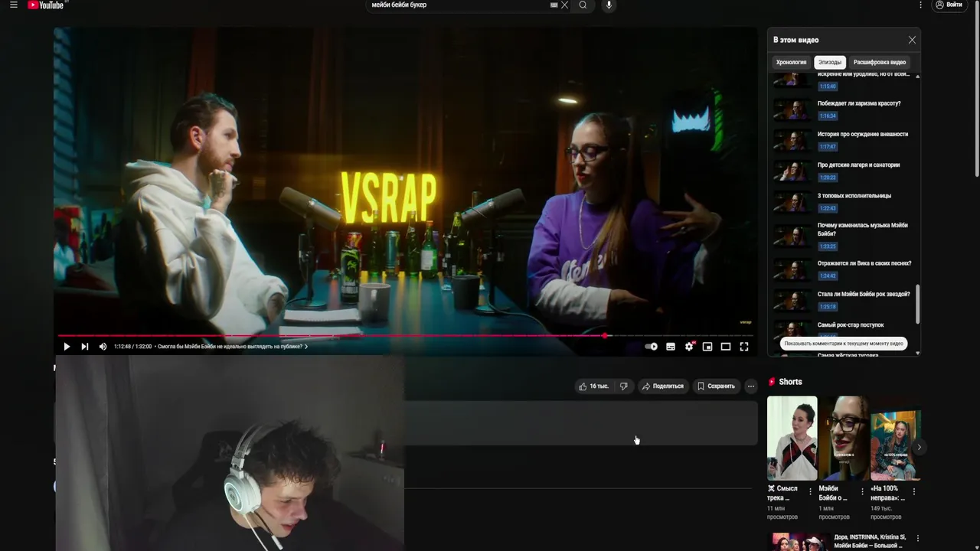Open the three-dot settings menu in header
The height and width of the screenshot is (551, 980).
[x=920, y=5]
